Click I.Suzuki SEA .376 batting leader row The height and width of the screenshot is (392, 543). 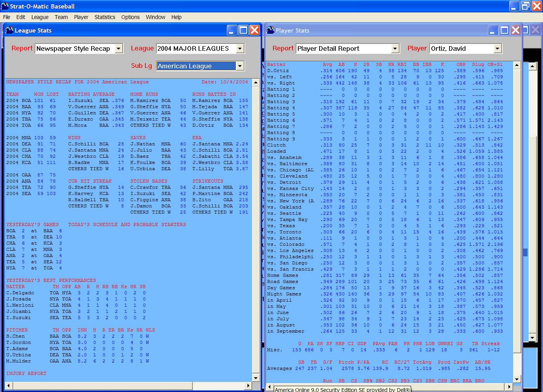pyautogui.click(x=96, y=100)
